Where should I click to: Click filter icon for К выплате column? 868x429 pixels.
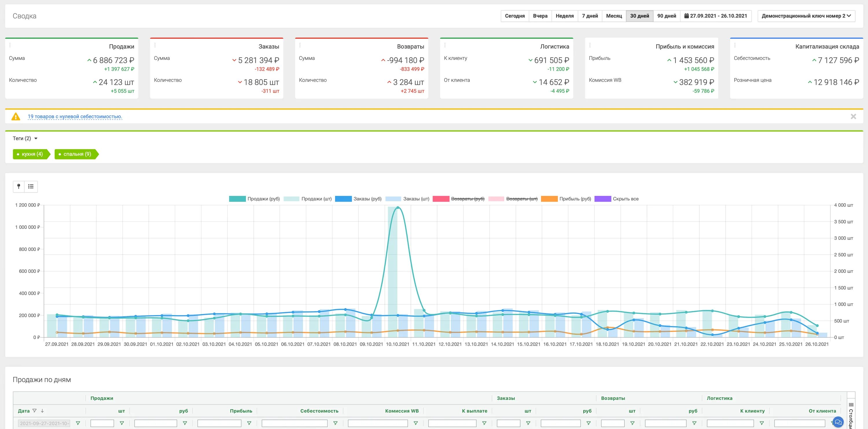(484, 423)
